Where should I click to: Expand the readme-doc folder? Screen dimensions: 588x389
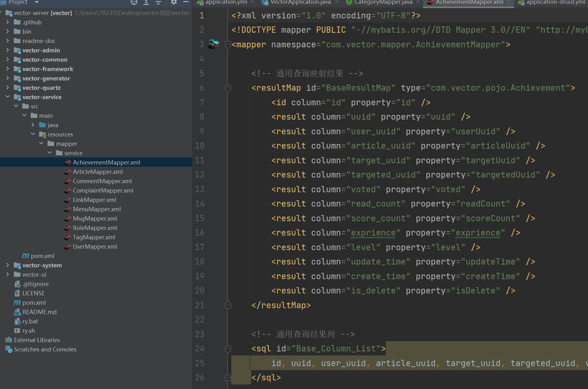pos(8,41)
